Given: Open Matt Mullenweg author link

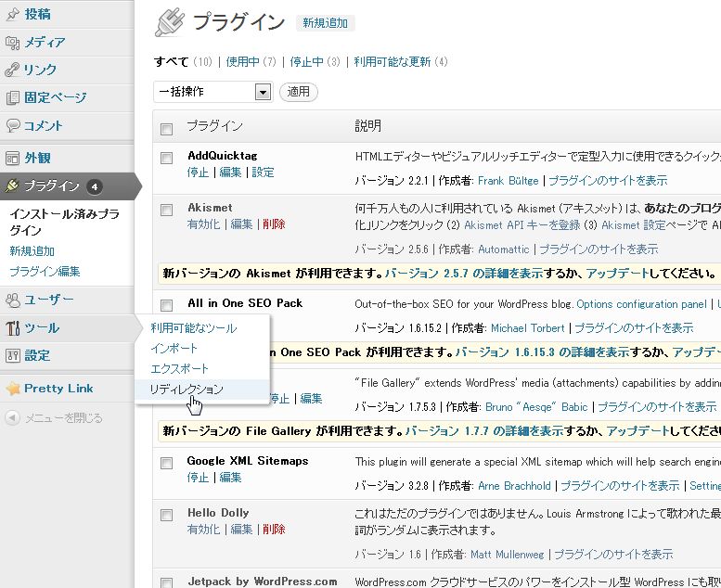Looking at the screenshot, I should pyautogui.click(x=508, y=555).
